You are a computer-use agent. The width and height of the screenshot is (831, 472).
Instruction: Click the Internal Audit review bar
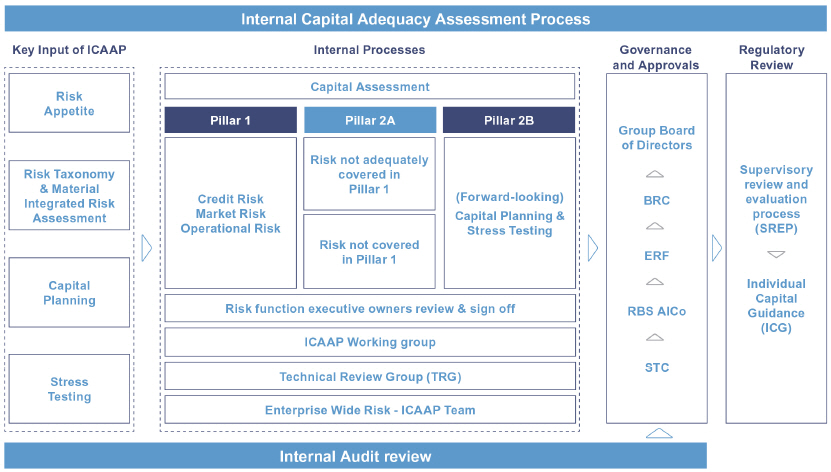[355, 457]
